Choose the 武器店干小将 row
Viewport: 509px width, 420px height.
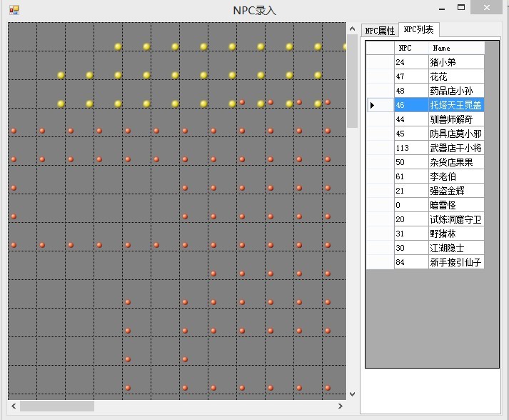tap(456, 148)
